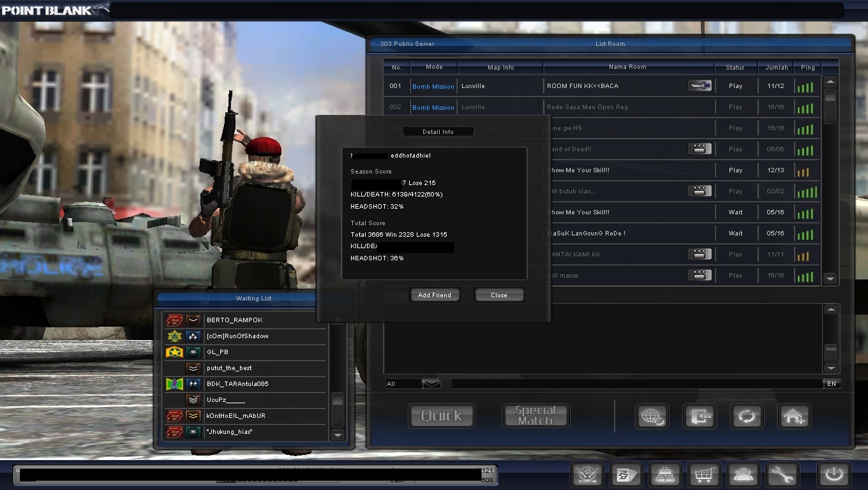Click the Add Friend button
Image resolution: width=868 pixels, height=490 pixels.
[435, 295]
